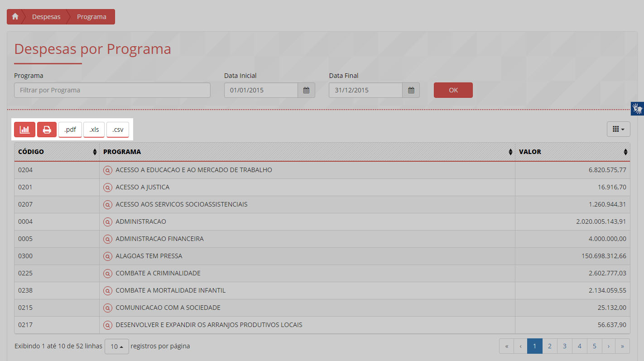644x361 pixels.
Task: Open the bar chart view
Action: click(x=24, y=130)
